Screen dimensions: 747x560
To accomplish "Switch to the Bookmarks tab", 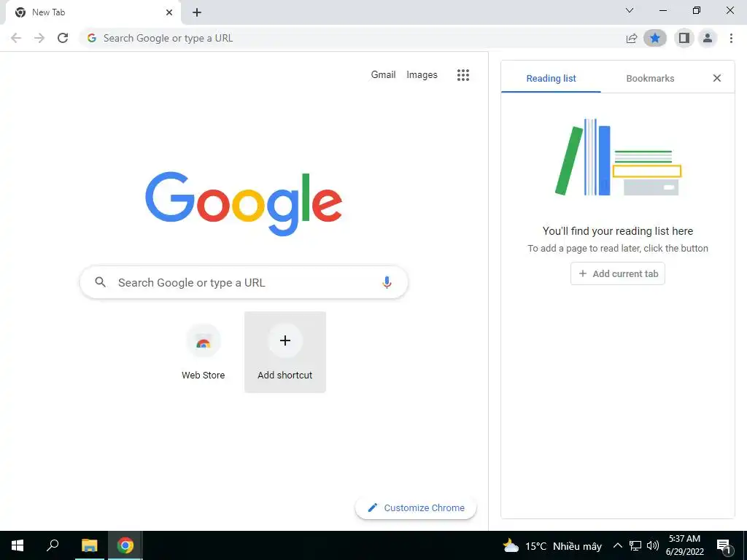I will (x=650, y=78).
